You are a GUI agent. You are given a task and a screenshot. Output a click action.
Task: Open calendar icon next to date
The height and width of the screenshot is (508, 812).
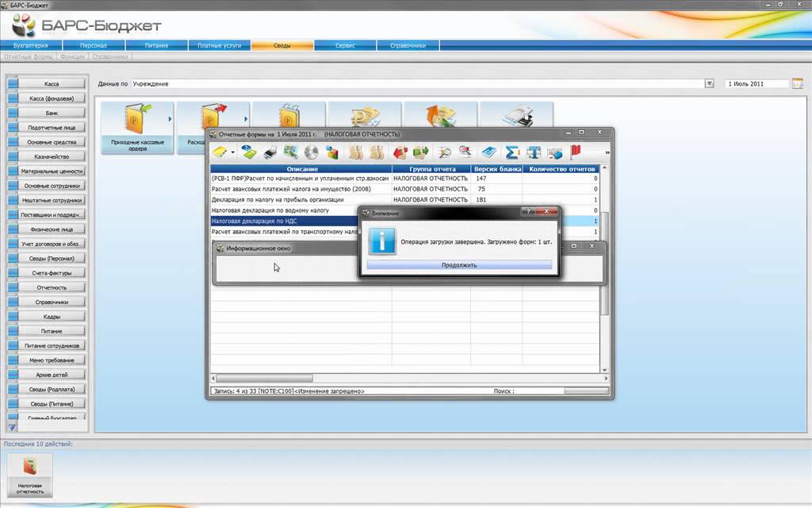798,83
